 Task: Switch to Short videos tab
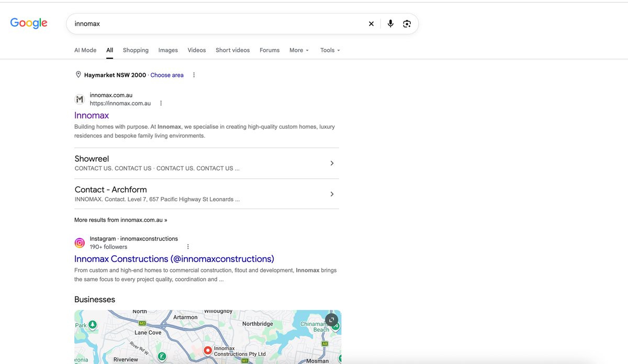pyautogui.click(x=232, y=50)
